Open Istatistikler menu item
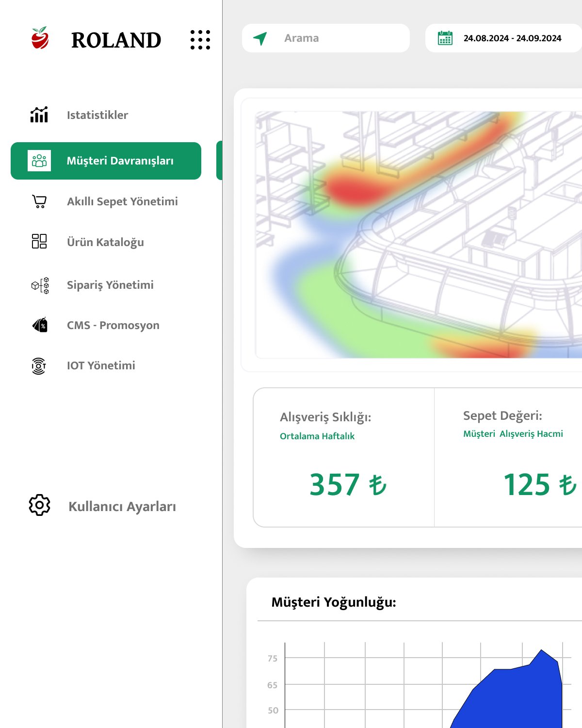The image size is (582, 728). click(x=97, y=115)
